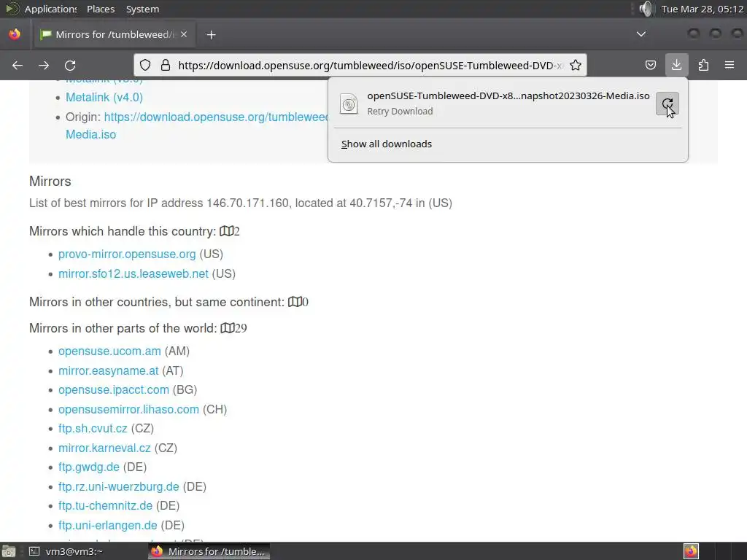Click the show desktop icon in the panel
Image resolution: width=747 pixels, height=560 pixels.
coord(9,551)
